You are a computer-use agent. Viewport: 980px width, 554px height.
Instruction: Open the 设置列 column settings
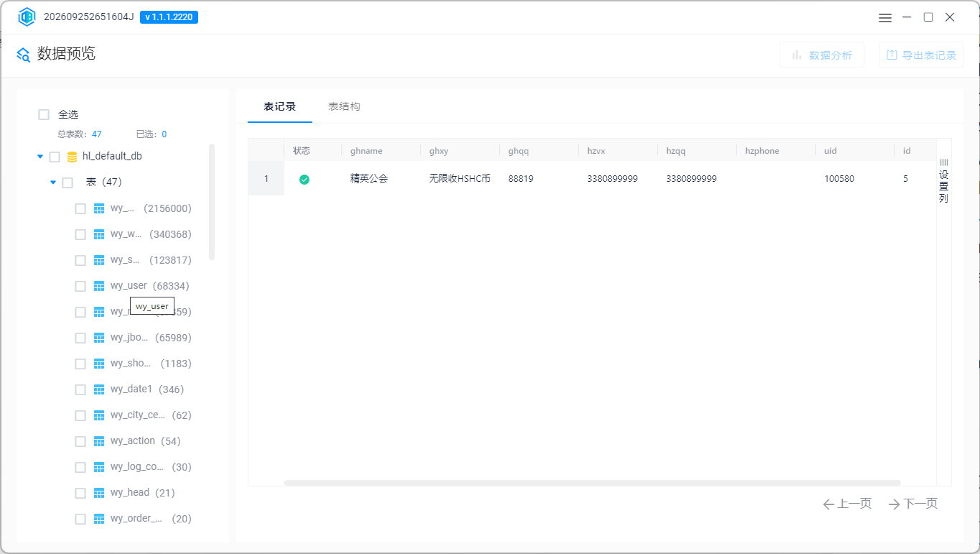click(944, 181)
